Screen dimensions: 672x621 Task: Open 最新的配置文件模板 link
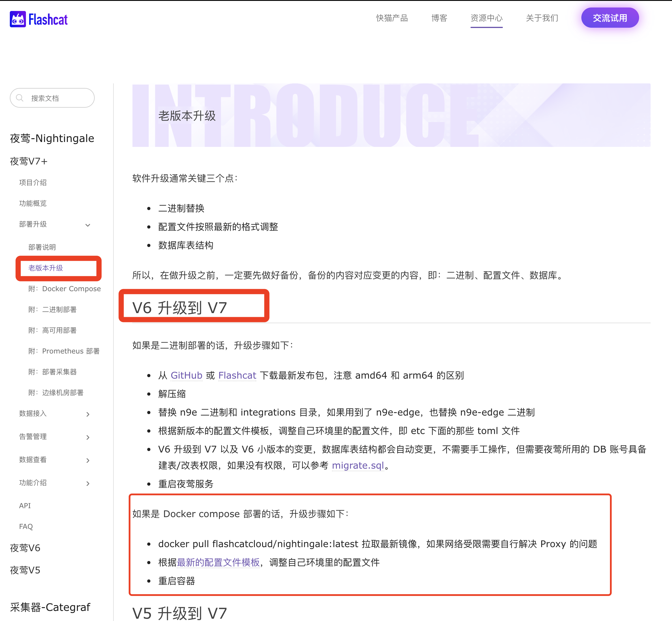click(x=218, y=562)
